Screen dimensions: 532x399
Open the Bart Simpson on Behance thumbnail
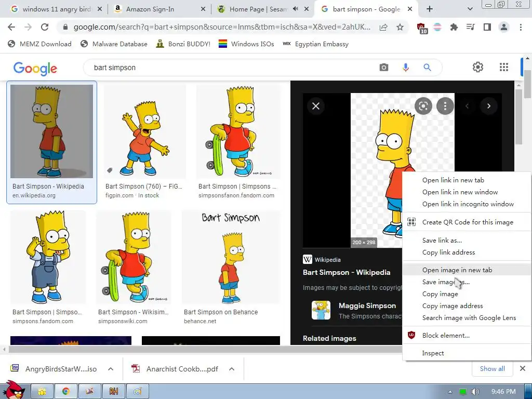tap(231, 257)
